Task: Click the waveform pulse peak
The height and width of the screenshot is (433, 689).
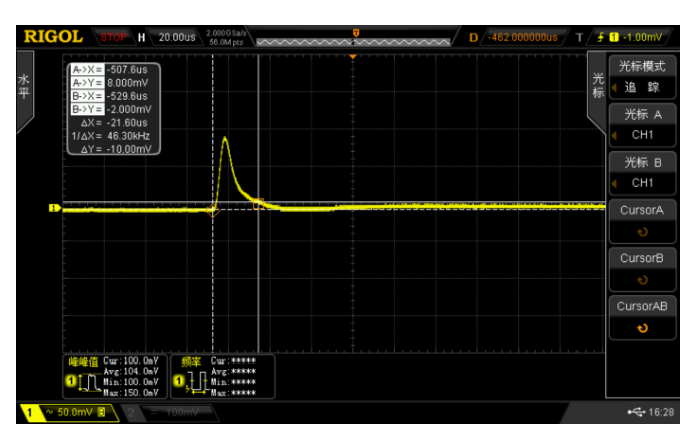Action: (225, 138)
